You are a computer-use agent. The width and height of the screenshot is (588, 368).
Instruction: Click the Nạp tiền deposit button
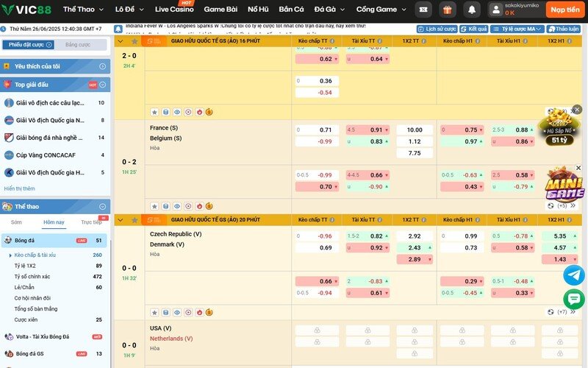coord(565,10)
